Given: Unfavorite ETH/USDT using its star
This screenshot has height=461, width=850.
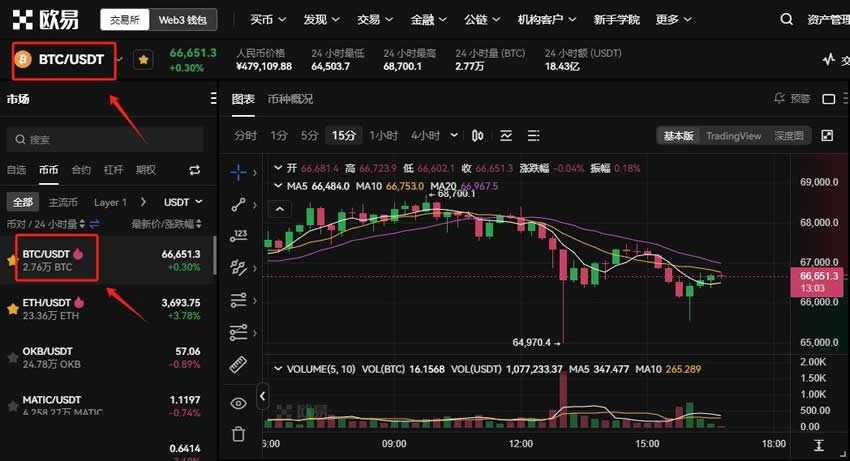Looking at the screenshot, I should (12, 309).
